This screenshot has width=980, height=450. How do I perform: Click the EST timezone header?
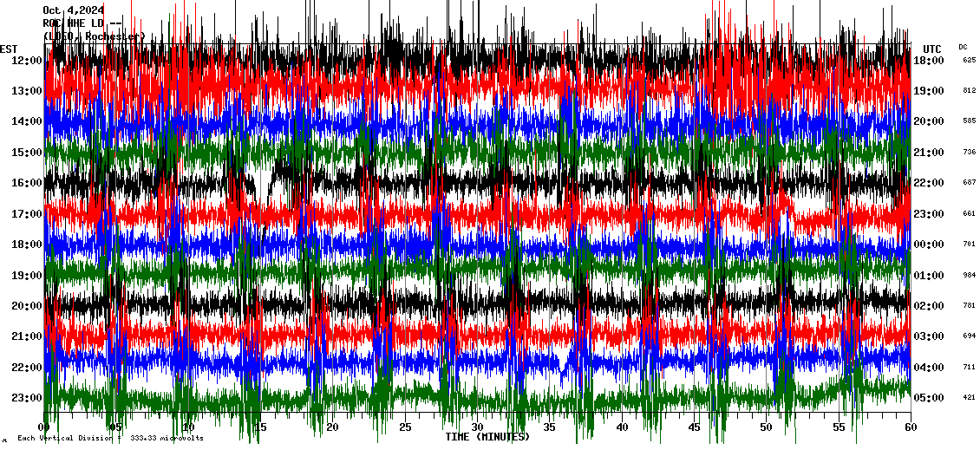(x=9, y=49)
